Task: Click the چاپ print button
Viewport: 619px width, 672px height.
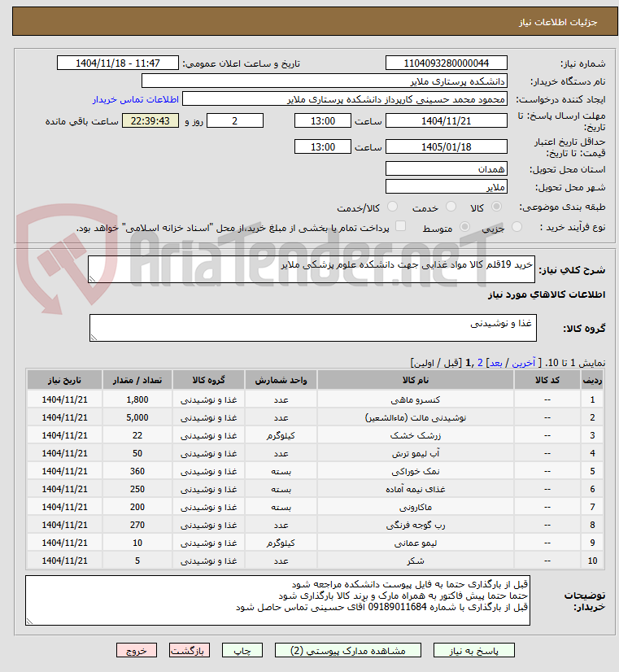Action: tap(242, 651)
